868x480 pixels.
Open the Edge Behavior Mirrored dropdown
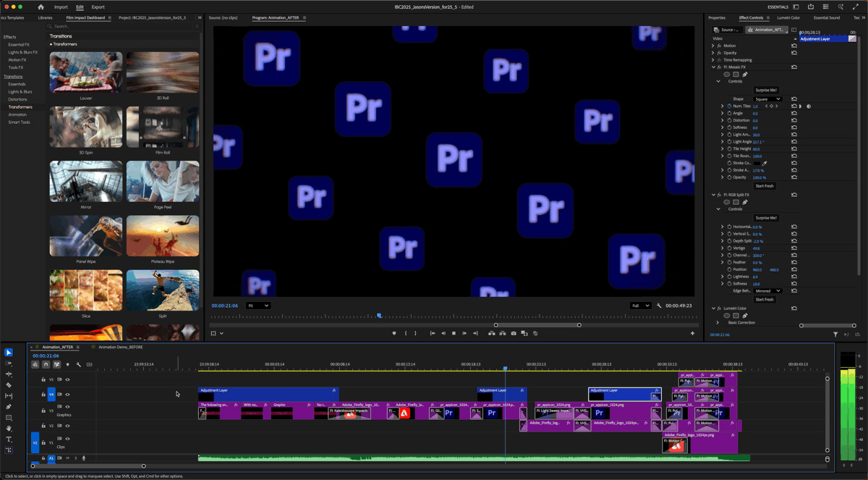767,291
